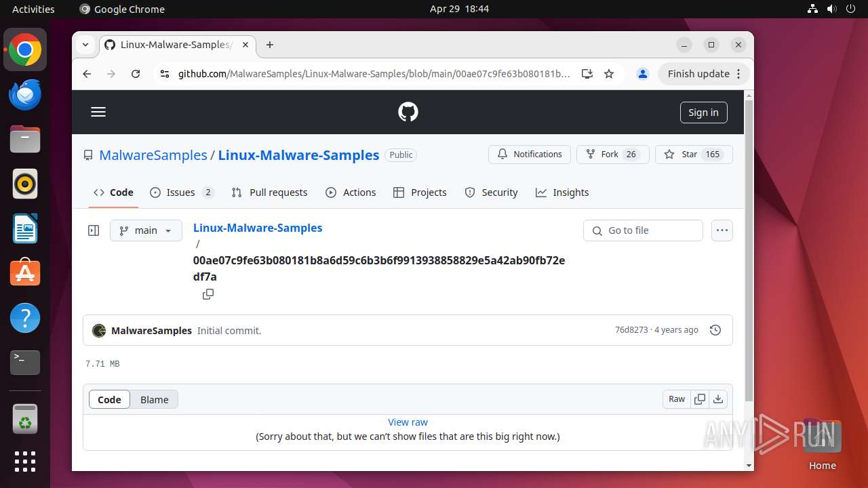Viewport: 868px width, 488px height.
Task: Open the Projects tab
Action: [420, 192]
